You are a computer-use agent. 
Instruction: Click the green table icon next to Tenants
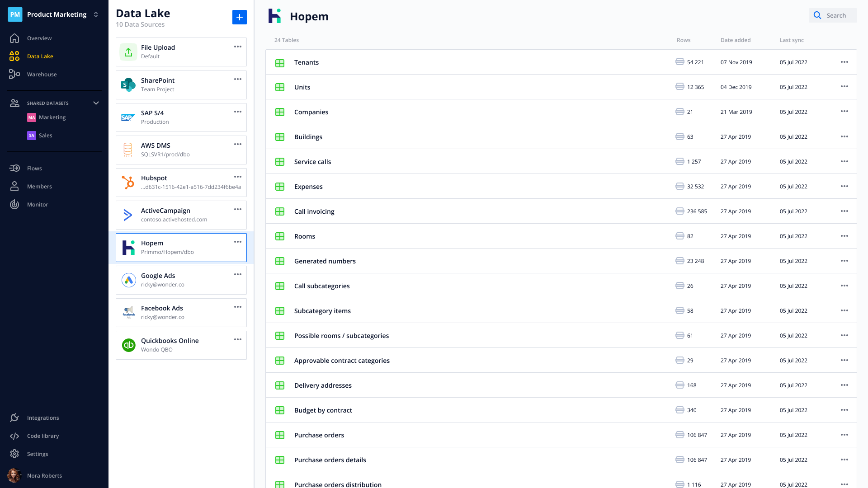click(280, 63)
